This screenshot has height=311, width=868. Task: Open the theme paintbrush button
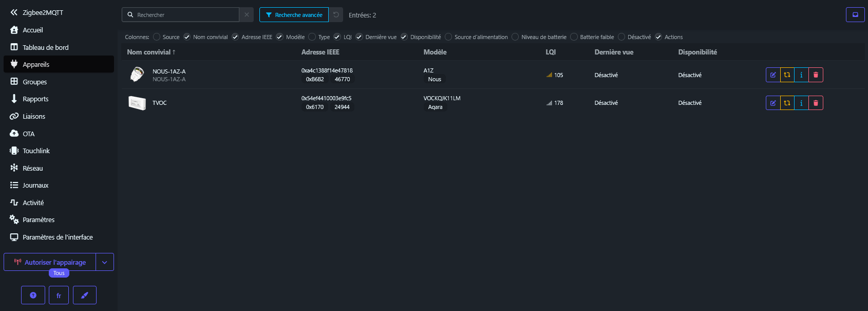pyautogui.click(x=85, y=295)
